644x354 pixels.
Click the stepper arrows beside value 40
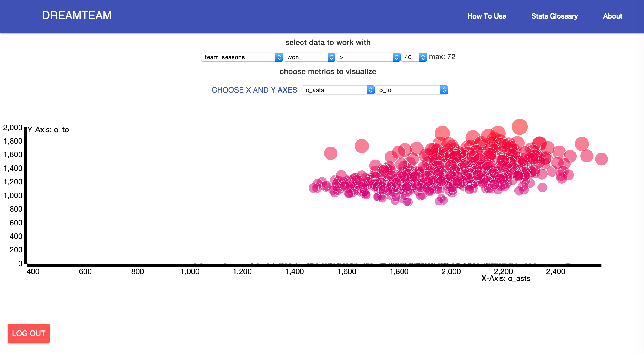[423, 57]
